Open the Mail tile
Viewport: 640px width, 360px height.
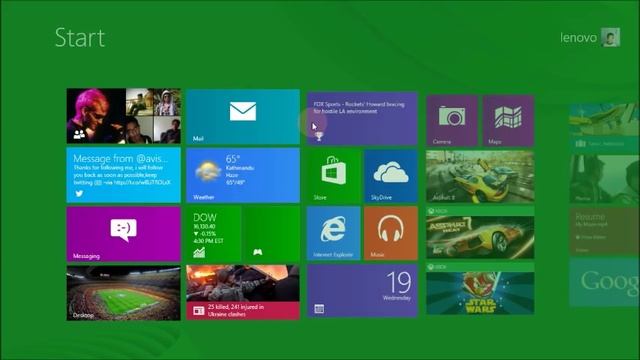(243, 117)
